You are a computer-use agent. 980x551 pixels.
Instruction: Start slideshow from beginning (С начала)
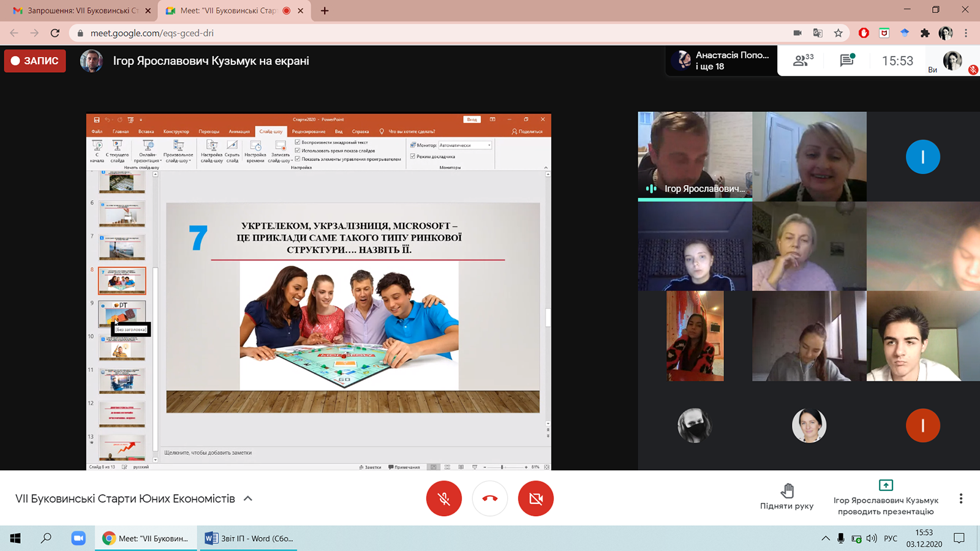(97, 151)
